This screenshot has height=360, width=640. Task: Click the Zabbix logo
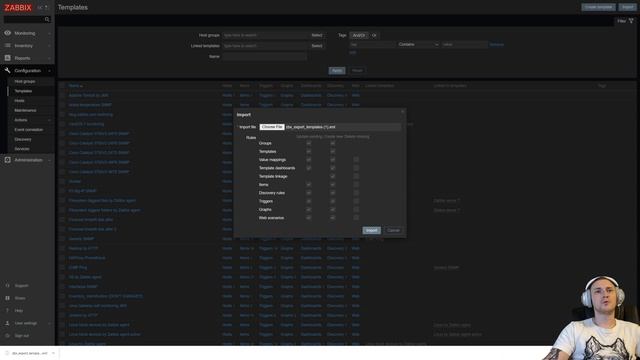tap(18, 7)
